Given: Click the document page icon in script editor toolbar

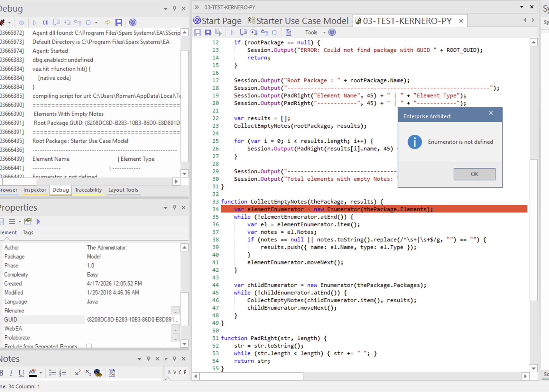Looking at the screenshot, I should point(288,33).
